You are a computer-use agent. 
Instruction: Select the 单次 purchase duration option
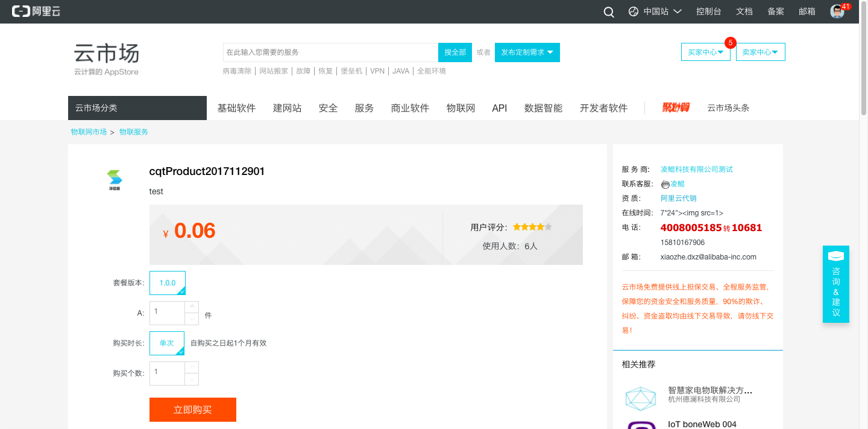click(167, 343)
